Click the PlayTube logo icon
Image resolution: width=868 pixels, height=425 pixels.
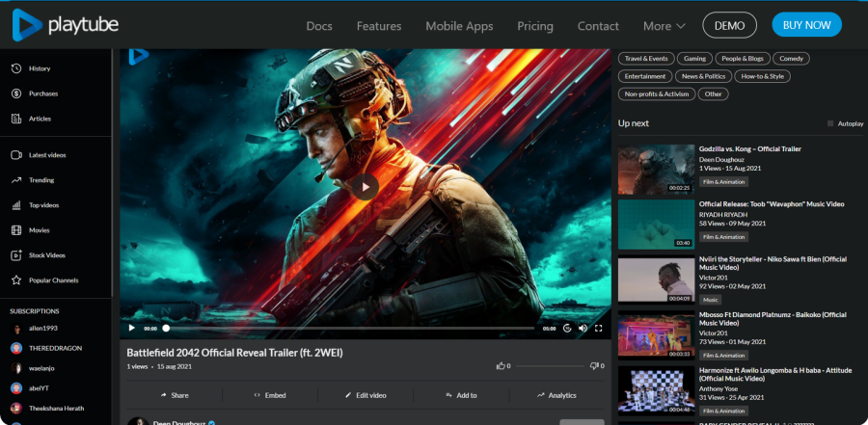(x=27, y=25)
